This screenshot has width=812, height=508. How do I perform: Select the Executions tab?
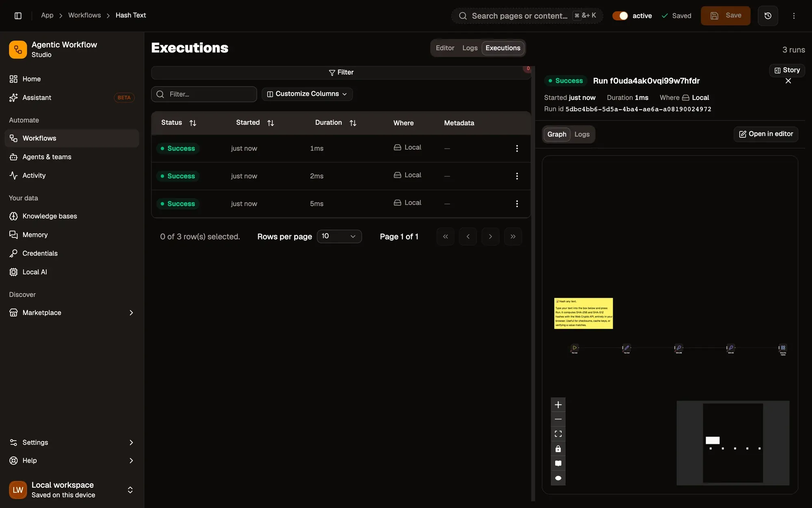tap(503, 48)
